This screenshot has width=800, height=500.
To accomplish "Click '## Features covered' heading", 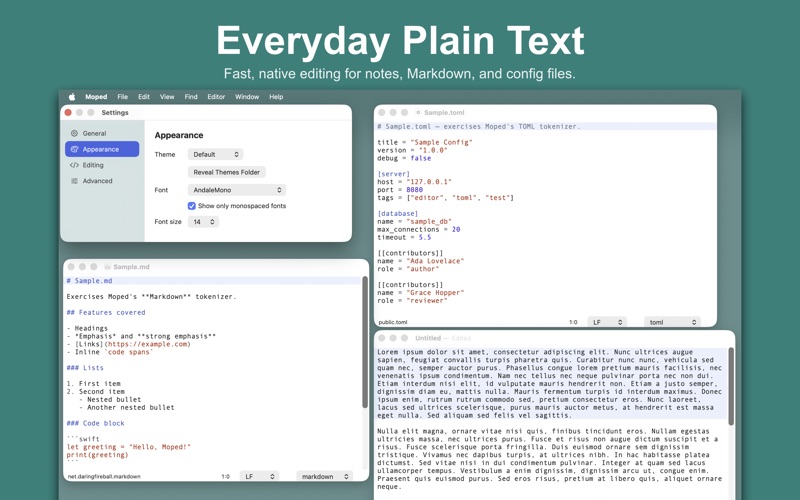I will pos(106,312).
